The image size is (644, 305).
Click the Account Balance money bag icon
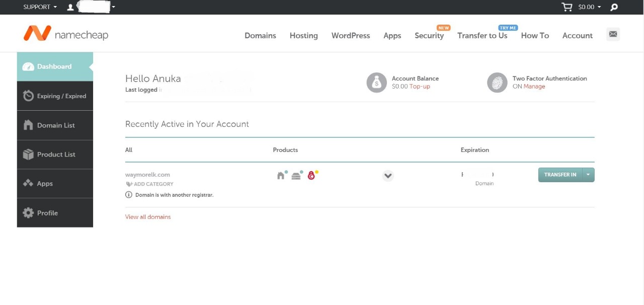pos(377,83)
